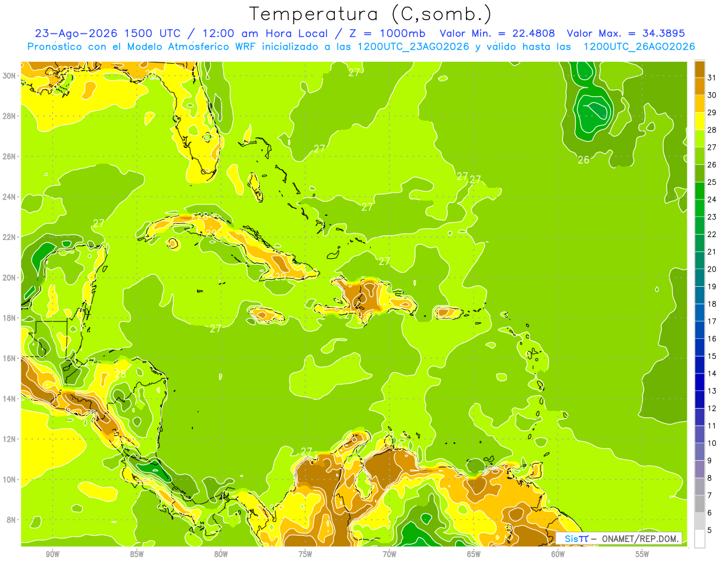
Task: Click the SisTT ONAMET/REP.DOM. logo label
Action: click(x=619, y=538)
